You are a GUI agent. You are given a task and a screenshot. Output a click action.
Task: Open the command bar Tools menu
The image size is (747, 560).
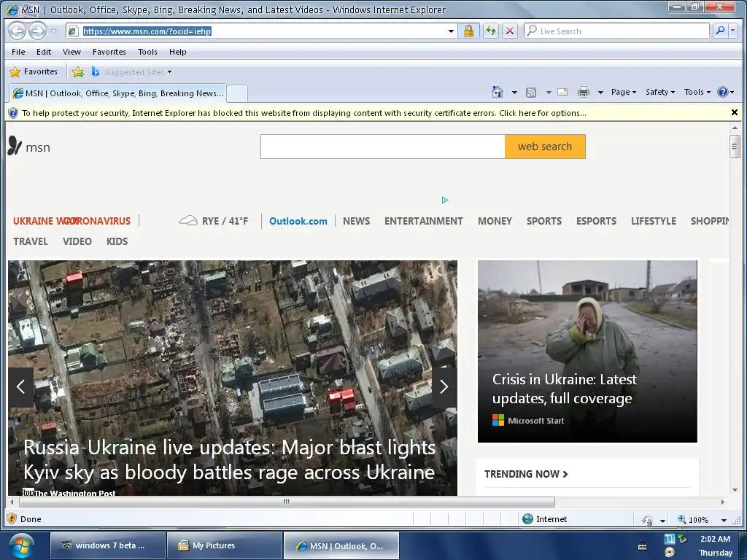point(697,92)
